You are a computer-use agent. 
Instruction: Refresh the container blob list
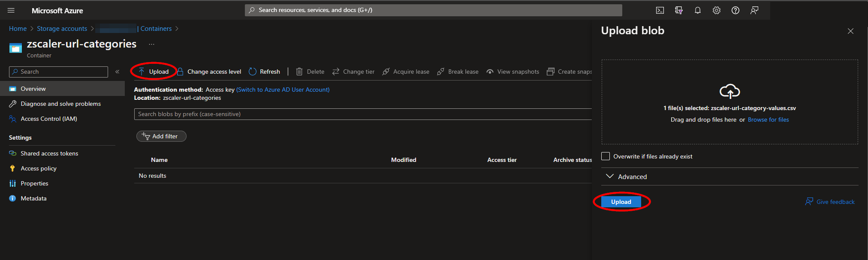[264, 72]
